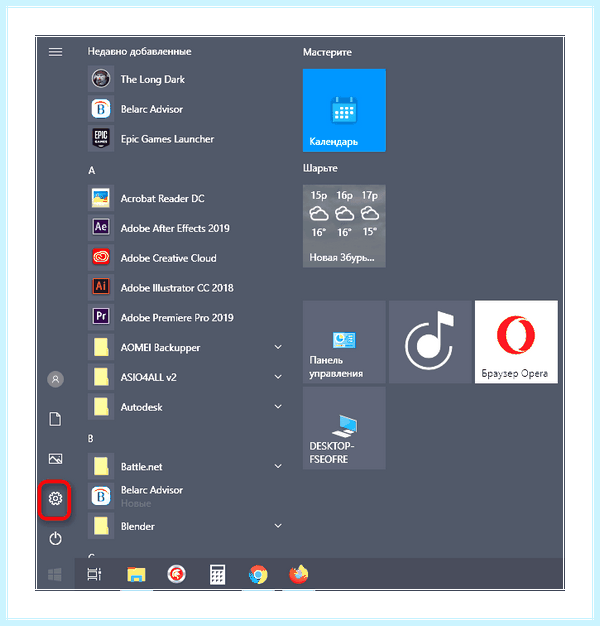The height and width of the screenshot is (626, 600).
Task: Open Documents from the Start sidebar
Action: coord(55,419)
